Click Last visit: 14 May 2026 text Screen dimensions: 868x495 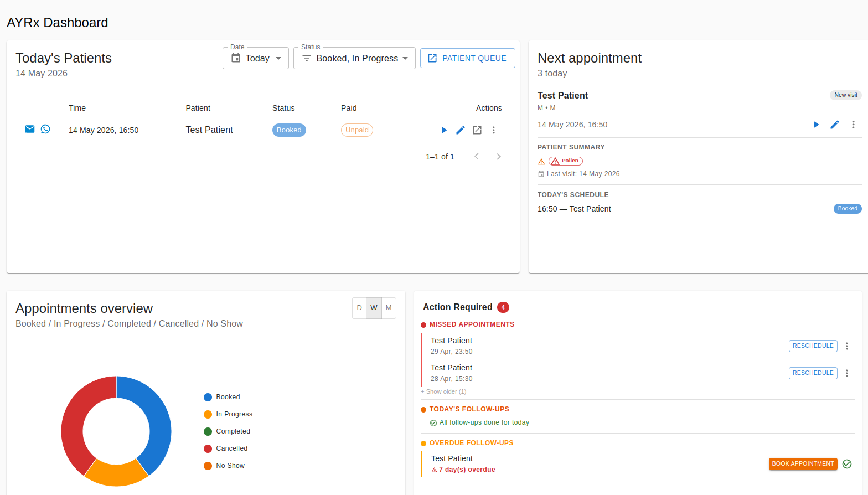(x=583, y=174)
